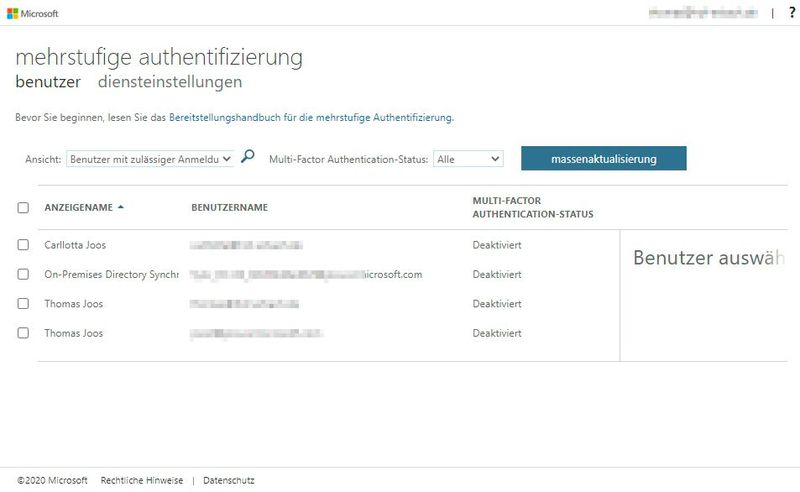Click the ©2020 Microsoft footer text
Viewport: 800px width, 492px height.
tap(52, 480)
